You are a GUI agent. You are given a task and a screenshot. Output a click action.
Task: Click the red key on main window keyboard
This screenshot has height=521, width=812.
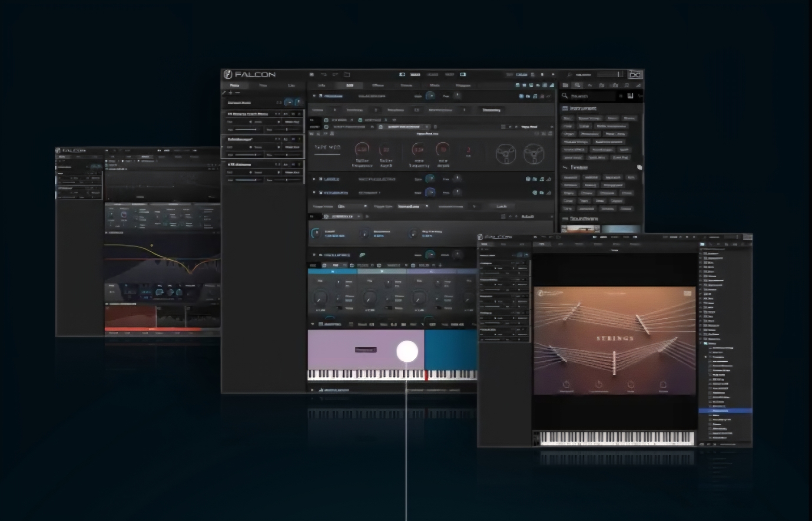pyautogui.click(x=427, y=375)
